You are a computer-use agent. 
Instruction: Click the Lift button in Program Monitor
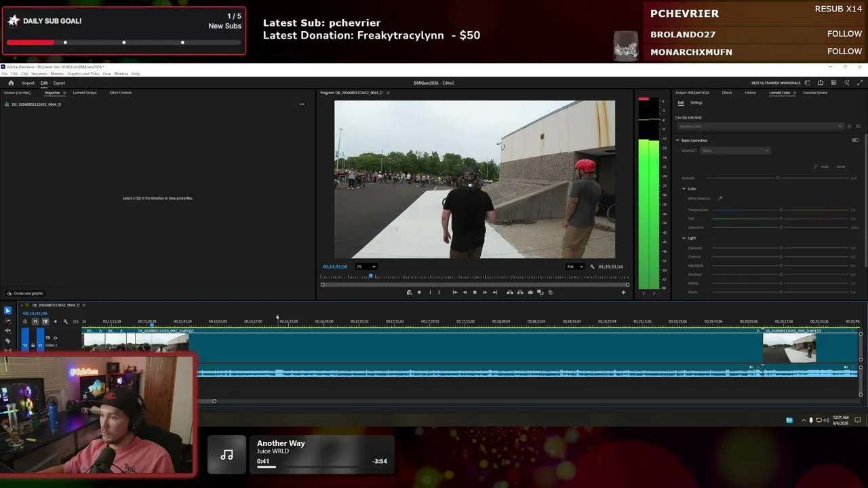510,292
